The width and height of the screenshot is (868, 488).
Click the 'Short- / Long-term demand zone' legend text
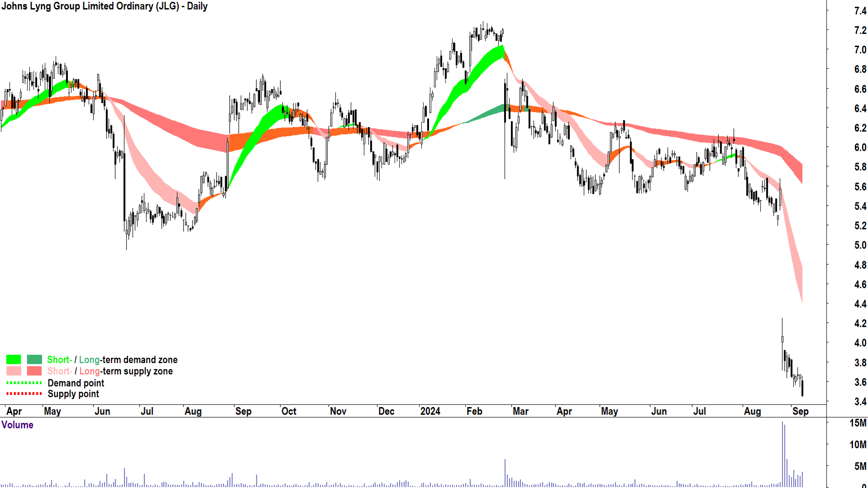(112, 360)
